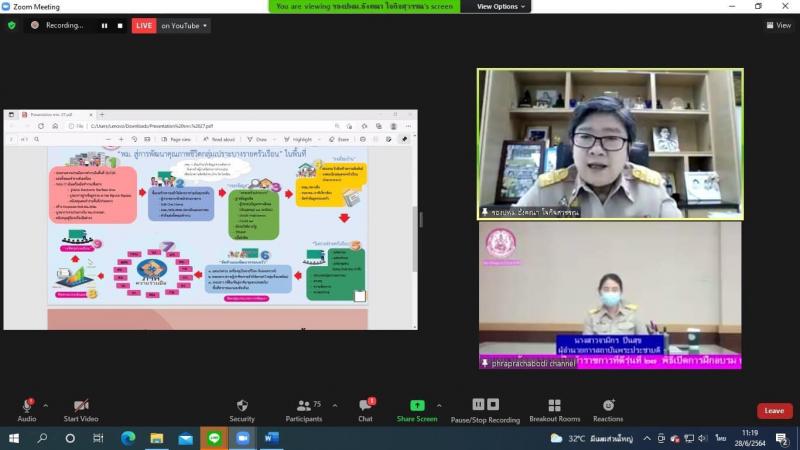The image size is (800, 450).
Task: Open the Participants panel
Action: [304, 411]
